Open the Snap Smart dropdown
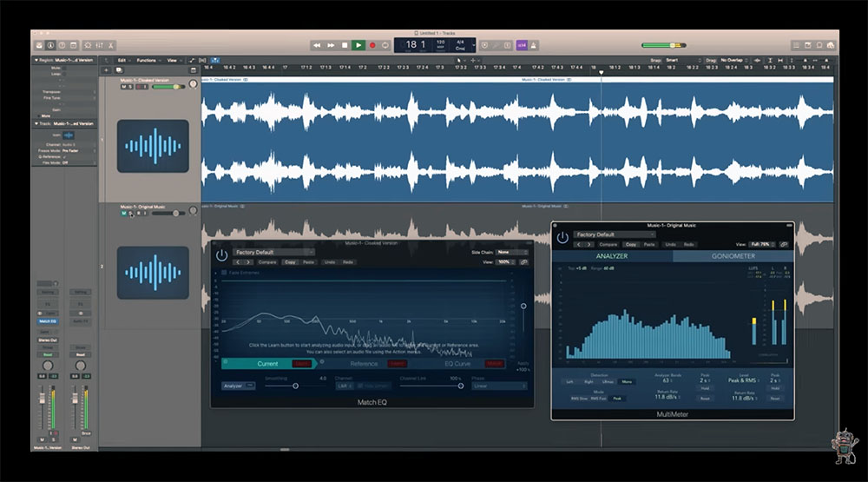 (x=682, y=61)
